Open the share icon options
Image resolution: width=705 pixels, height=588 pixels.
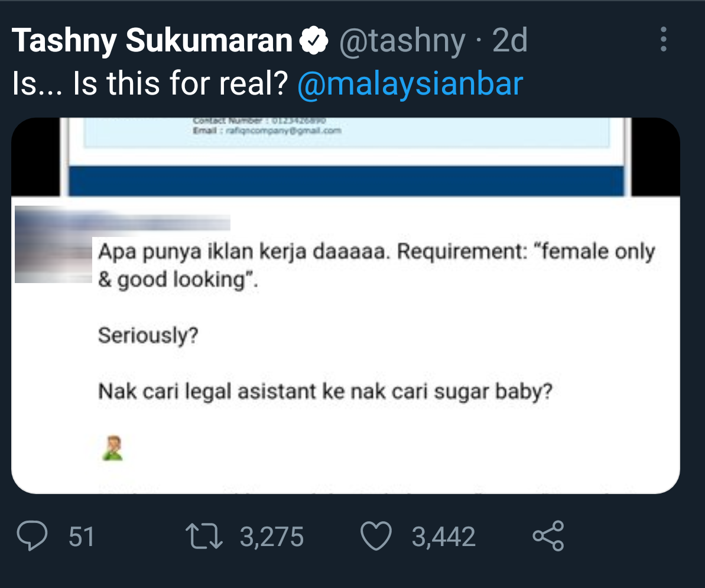pos(548,536)
